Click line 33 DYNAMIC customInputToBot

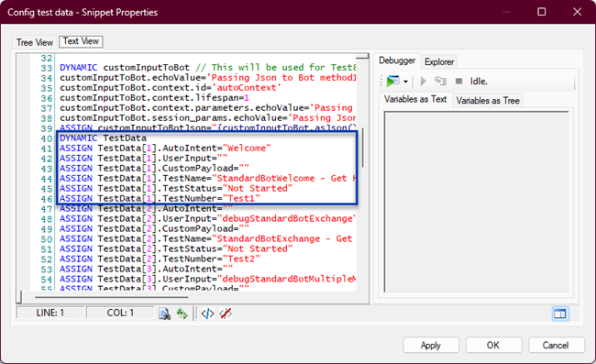(x=208, y=68)
